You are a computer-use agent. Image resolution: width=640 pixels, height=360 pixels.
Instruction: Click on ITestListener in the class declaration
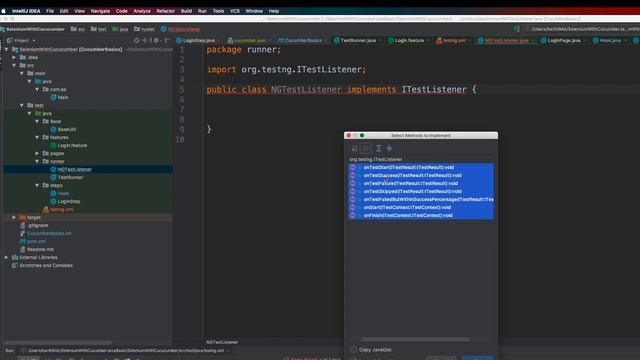coord(433,89)
